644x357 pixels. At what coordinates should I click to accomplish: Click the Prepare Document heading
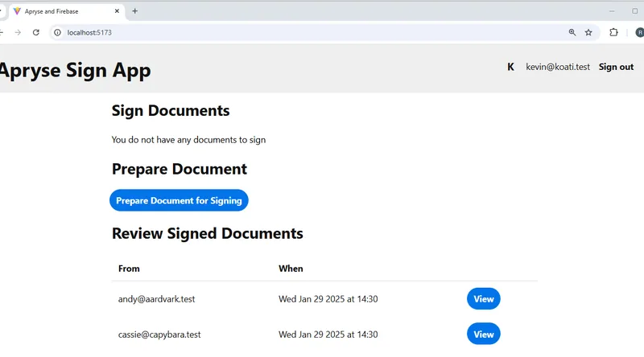click(179, 169)
